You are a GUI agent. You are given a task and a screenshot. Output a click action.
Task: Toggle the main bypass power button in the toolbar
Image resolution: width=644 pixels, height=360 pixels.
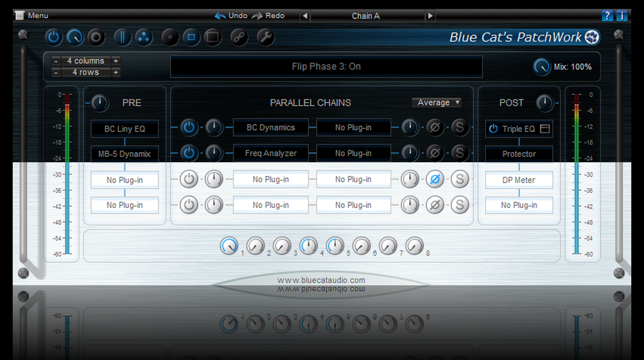pos(53,37)
